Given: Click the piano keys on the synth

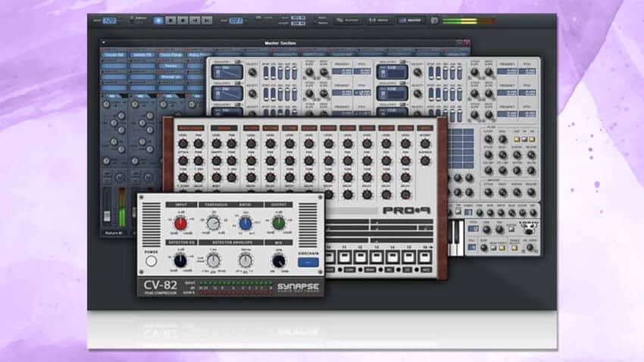Looking at the screenshot, I should click(456, 238).
